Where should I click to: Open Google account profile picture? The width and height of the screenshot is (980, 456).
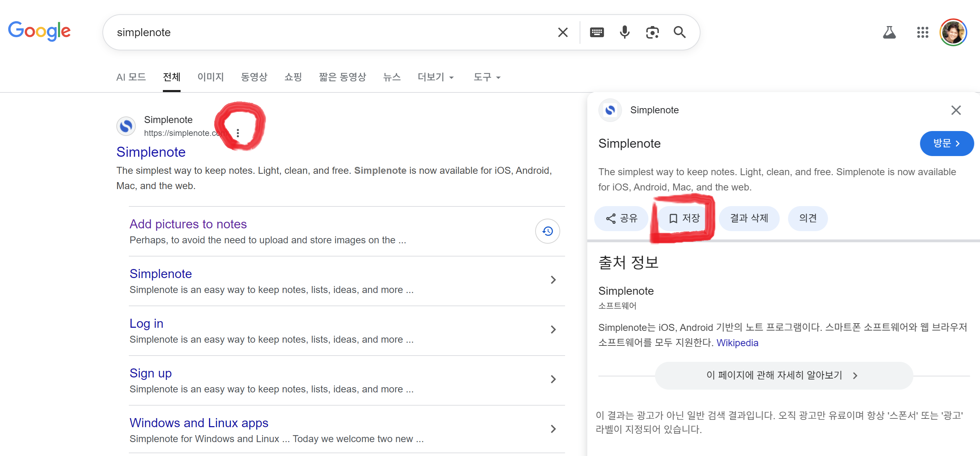point(953,32)
